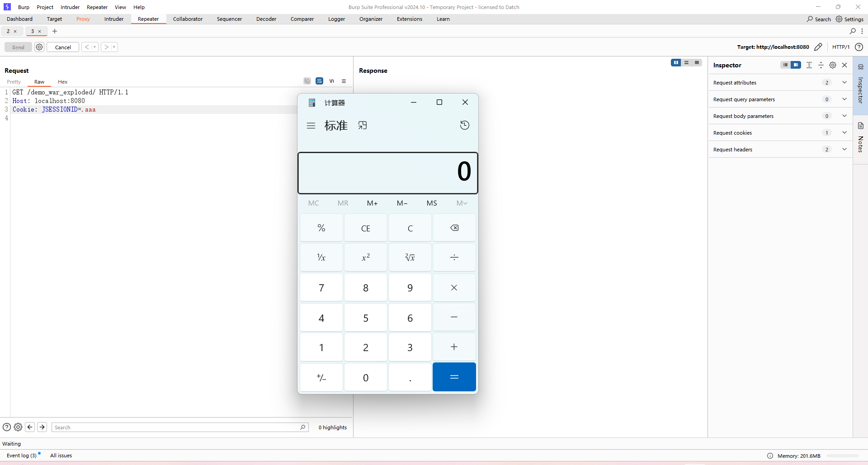Image resolution: width=868 pixels, height=465 pixels.
Task: Click the Cancel button
Action: point(63,47)
